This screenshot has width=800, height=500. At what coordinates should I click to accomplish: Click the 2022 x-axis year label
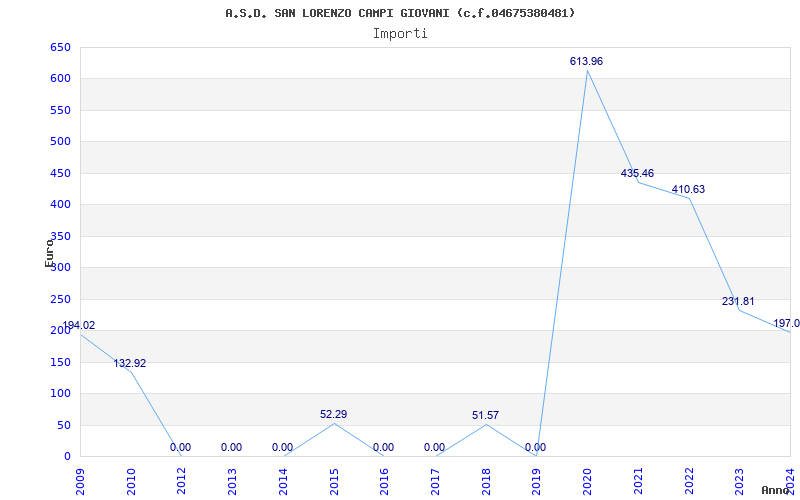tap(688, 482)
